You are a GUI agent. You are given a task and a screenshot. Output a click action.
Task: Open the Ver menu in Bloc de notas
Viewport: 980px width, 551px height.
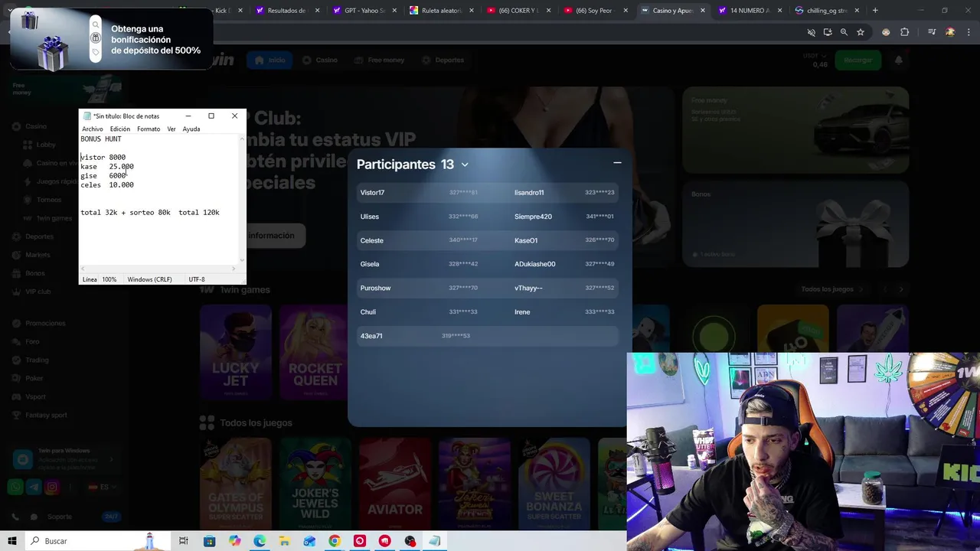click(171, 129)
